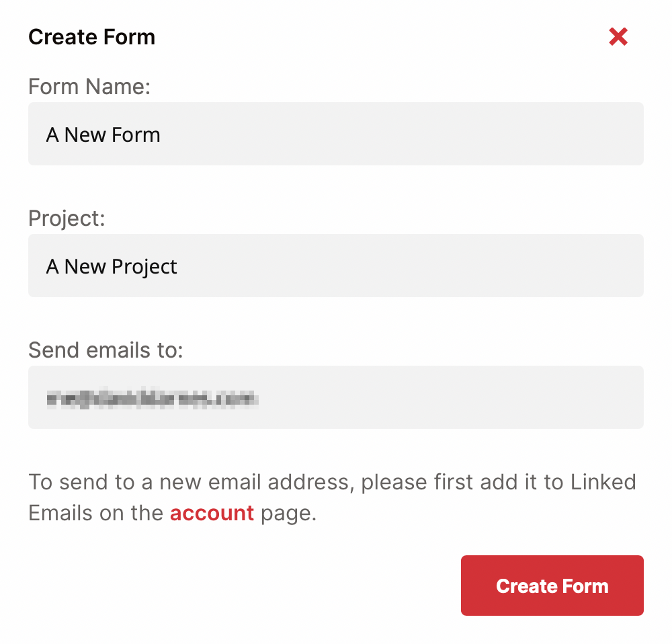Viewport: 672px width, 644px height.
Task: Click the 'A New Project' text box
Action: pos(336,266)
